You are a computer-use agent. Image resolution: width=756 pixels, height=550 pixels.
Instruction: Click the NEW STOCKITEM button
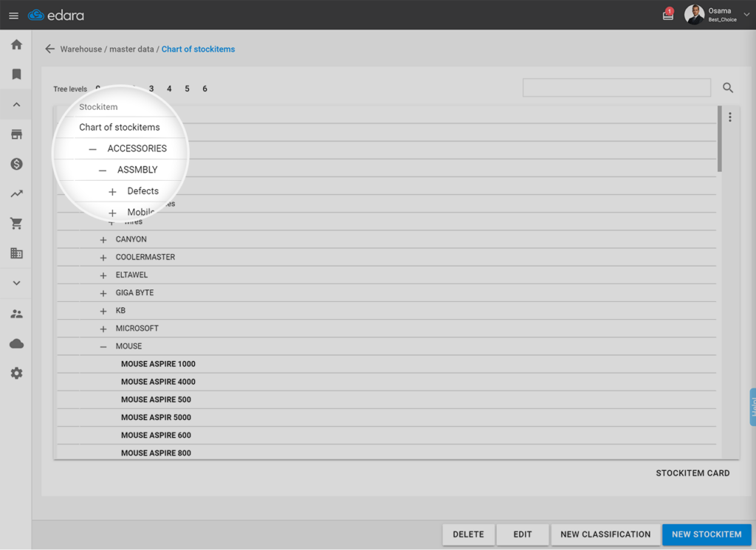(x=707, y=534)
